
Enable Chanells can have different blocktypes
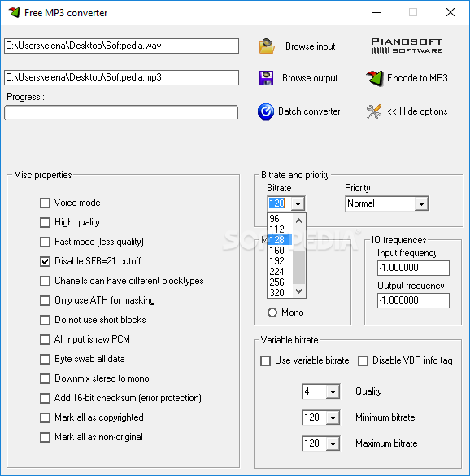tap(45, 281)
